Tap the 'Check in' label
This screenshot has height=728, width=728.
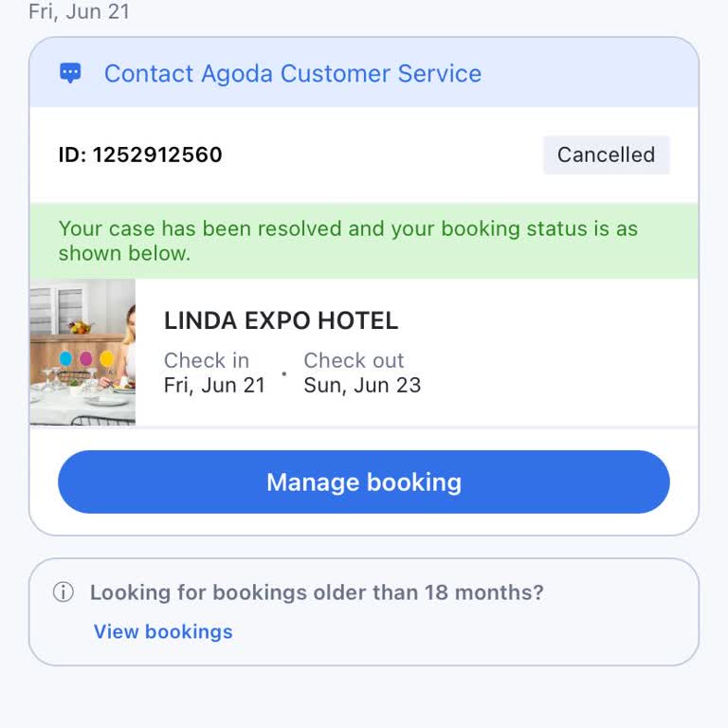click(207, 360)
